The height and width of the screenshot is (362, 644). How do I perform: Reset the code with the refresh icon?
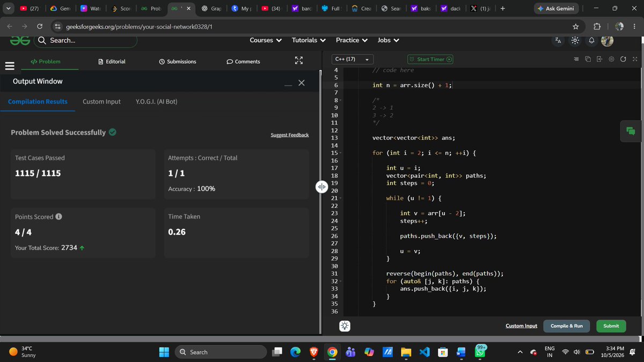tap(623, 59)
